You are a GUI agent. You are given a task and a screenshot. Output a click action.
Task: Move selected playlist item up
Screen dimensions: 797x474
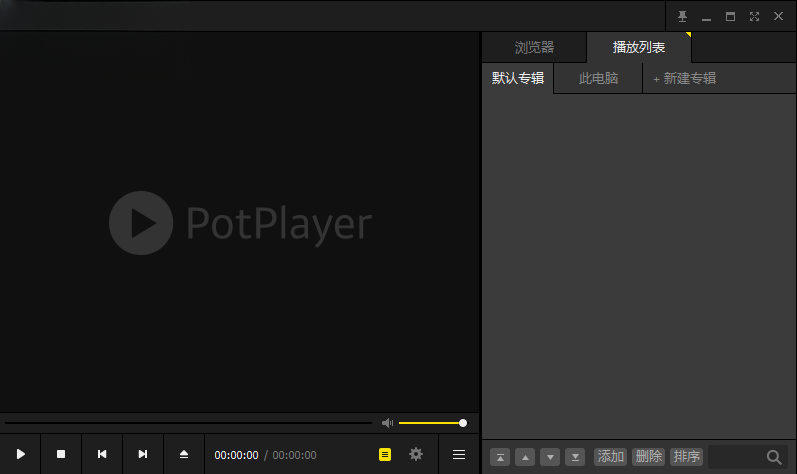pos(525,457)
